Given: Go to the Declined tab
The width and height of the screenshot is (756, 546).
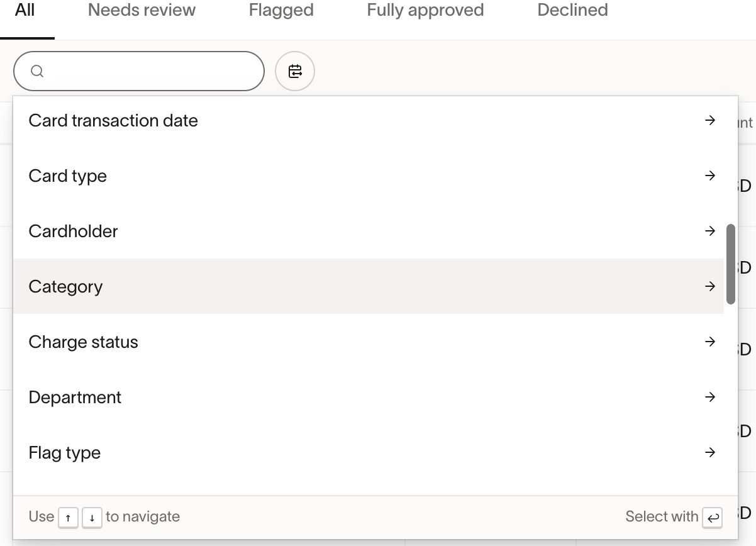Looking at the screenshot, I should pyautogui.click(x=572, y=10).
